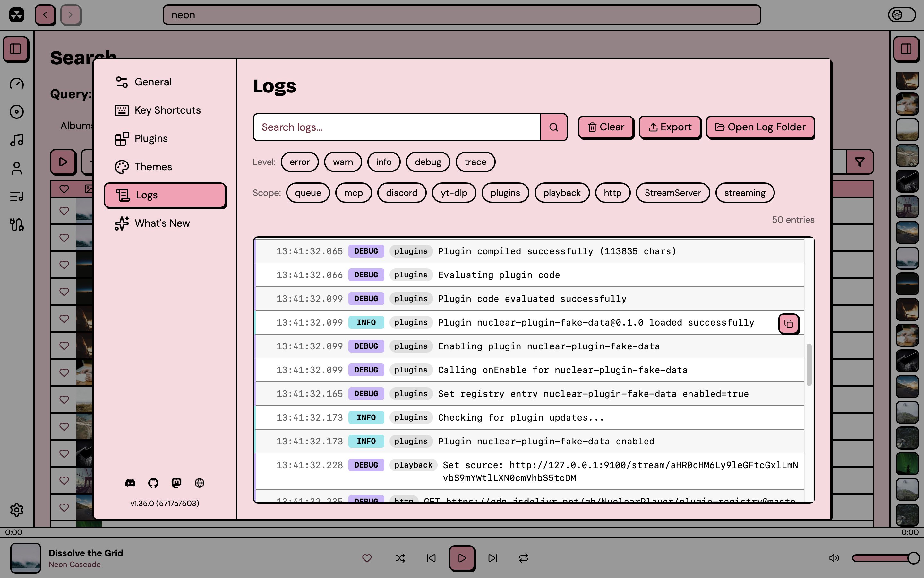This screenshot has width=924, height=578.
Task: Toggle the debug level filter
Action: pyautogui.click(x=428, y=162)
